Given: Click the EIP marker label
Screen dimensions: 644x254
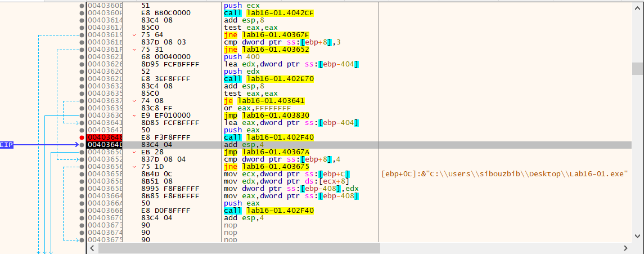Looking at the screenshot, I should pyautogui.click(x=6, y=145).
